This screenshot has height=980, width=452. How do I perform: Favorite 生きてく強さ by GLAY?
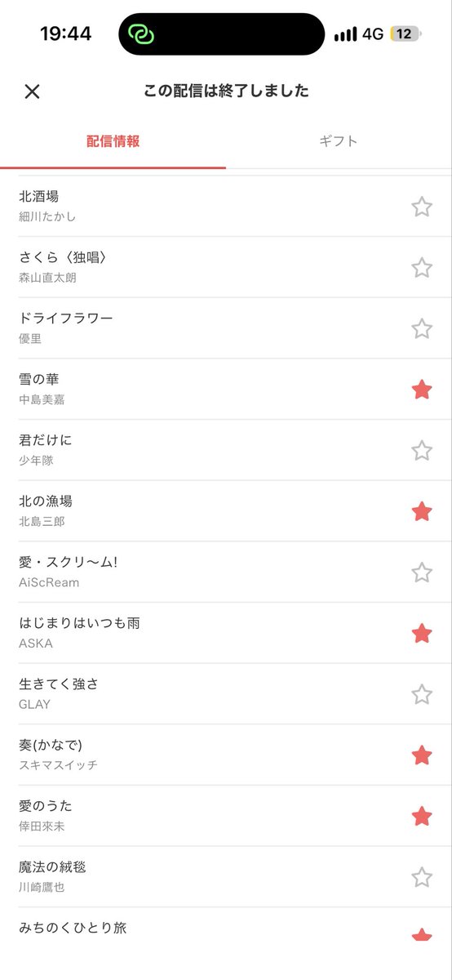[421, 694]
